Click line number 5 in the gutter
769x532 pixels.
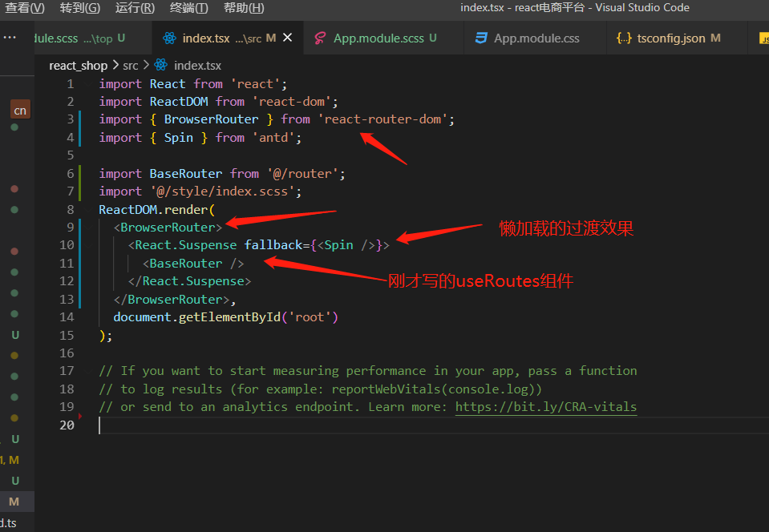click(71, 155)
